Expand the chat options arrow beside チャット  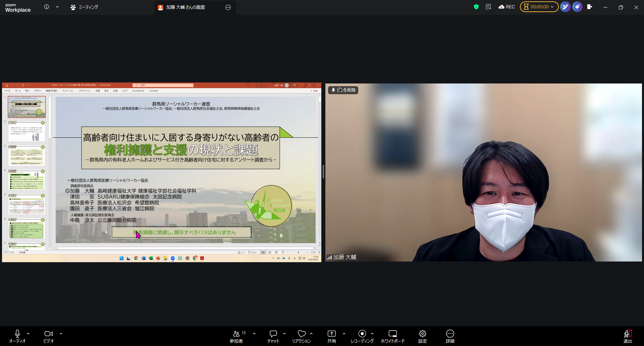[x=284, y=334]
